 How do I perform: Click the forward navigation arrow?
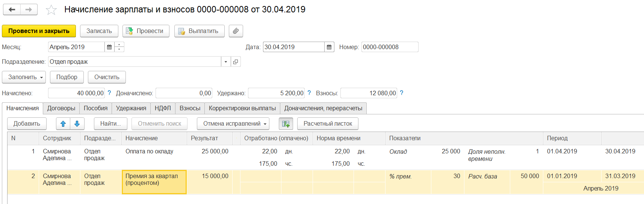pyautogui.click(x=29, y=10)
